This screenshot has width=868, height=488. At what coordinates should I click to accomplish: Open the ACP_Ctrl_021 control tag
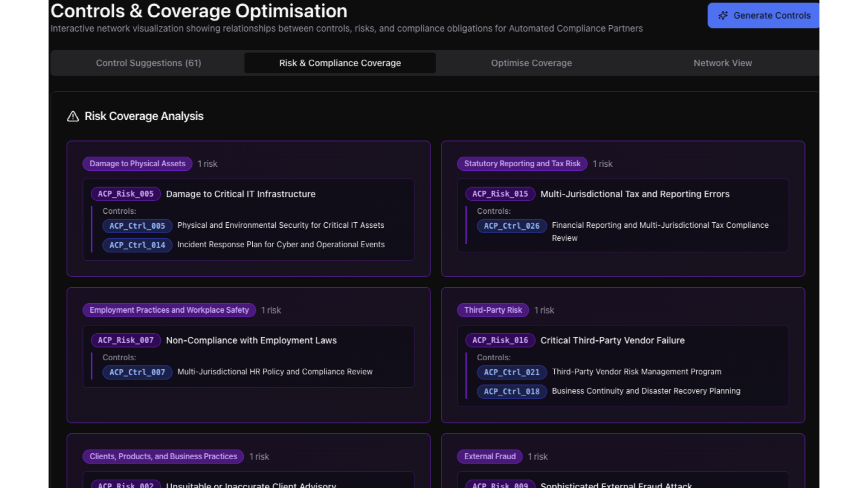511,372
